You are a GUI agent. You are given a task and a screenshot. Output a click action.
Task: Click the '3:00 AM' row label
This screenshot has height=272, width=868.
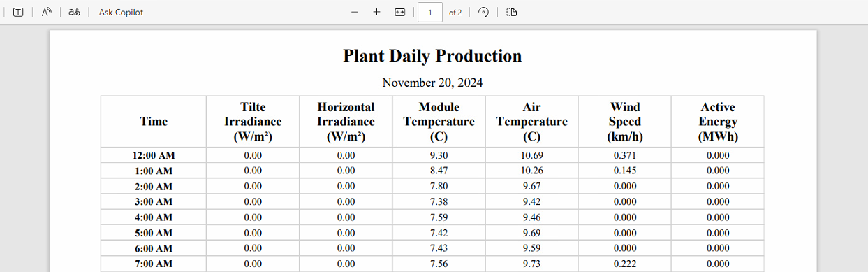[x=154, y=202]
